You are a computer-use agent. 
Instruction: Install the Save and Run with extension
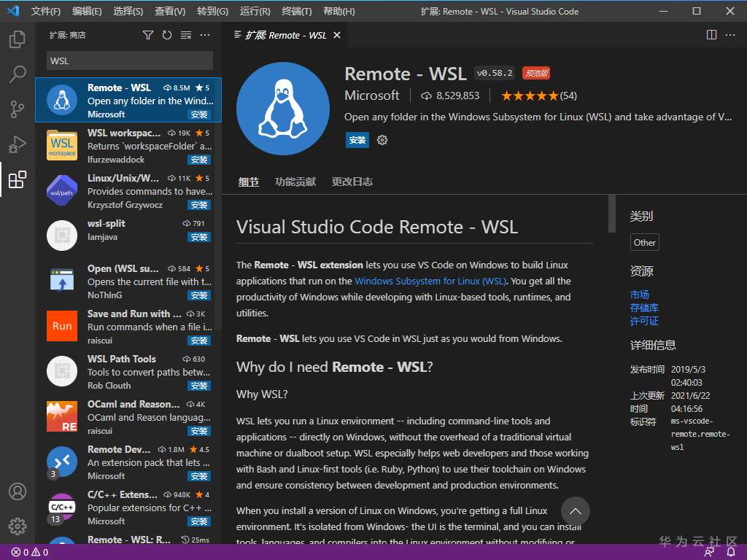(x=199, y=341)
